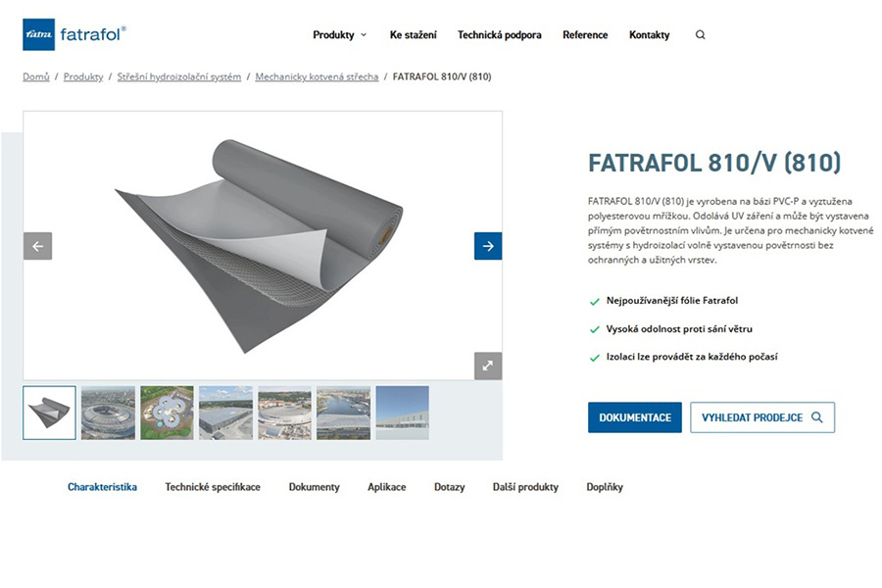This screenshot has height=588, width=882.
Task: Select the blue sky building thumbnail
Action: pyautogui.click(x=402, y=413)
